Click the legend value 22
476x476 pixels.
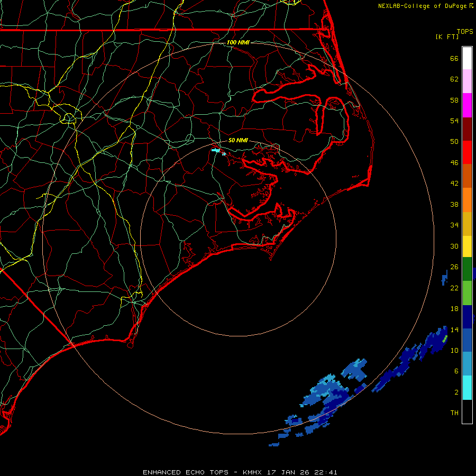pos(454,288)
